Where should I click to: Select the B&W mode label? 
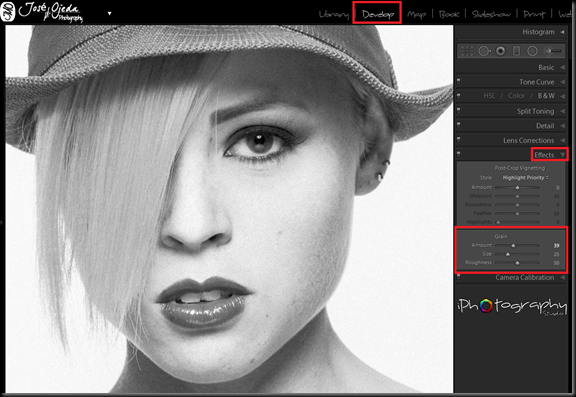[546, 96]
